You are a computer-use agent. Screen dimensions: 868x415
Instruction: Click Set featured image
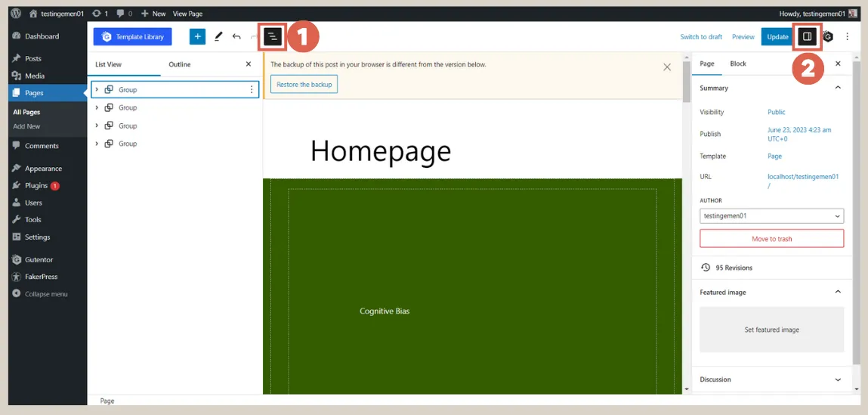[771, 330]
